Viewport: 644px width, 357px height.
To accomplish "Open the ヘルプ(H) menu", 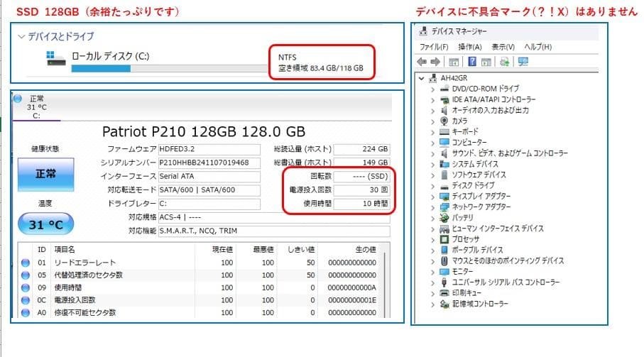I will 537,47.
